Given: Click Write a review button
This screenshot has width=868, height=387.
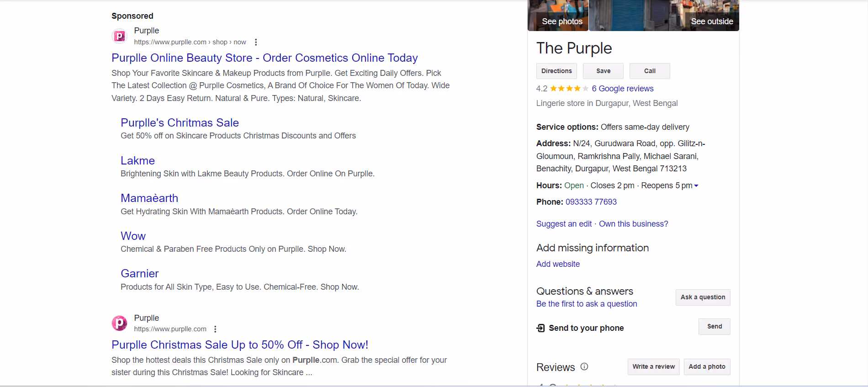Looking at the screenshot, I should pos(654,367).
